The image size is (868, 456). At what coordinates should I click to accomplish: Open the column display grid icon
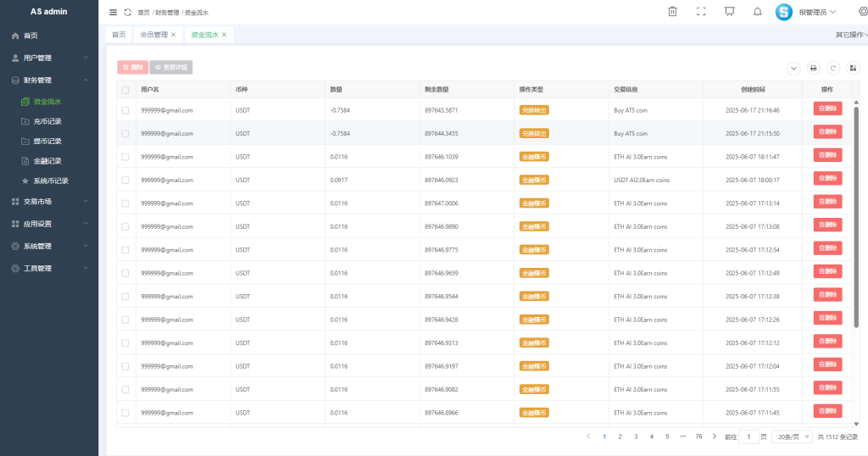(x=853, y=68)
